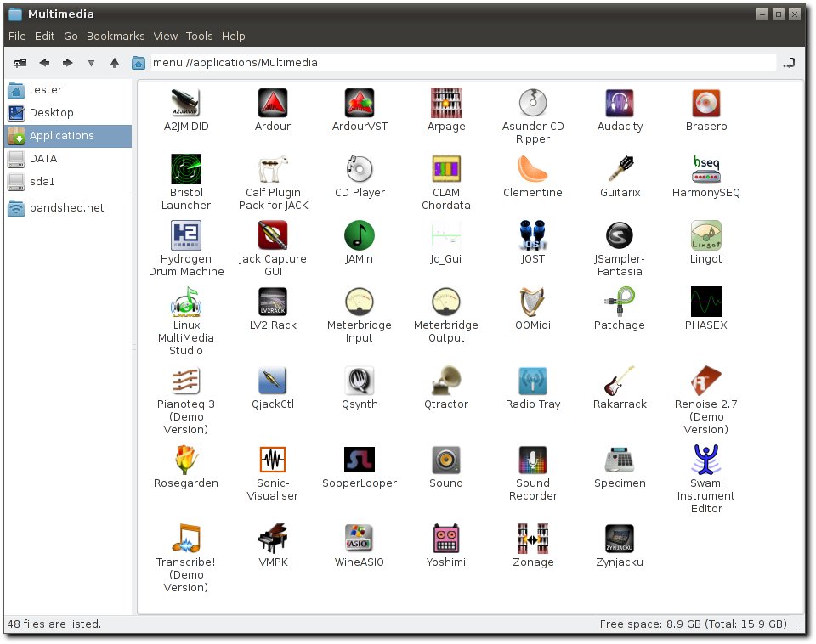Open the Go menu
Image resolution: width=816 pixels, height=644 pixels.
click(71, 37)
